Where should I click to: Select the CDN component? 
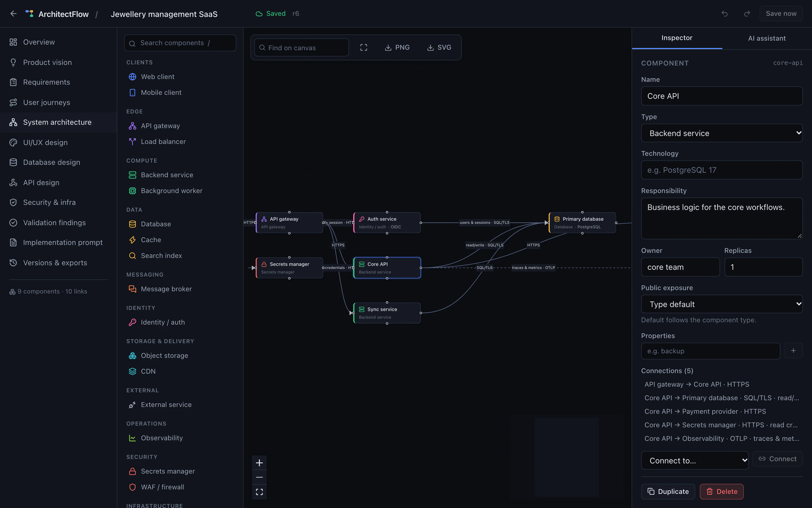click(x=180, y=371)
